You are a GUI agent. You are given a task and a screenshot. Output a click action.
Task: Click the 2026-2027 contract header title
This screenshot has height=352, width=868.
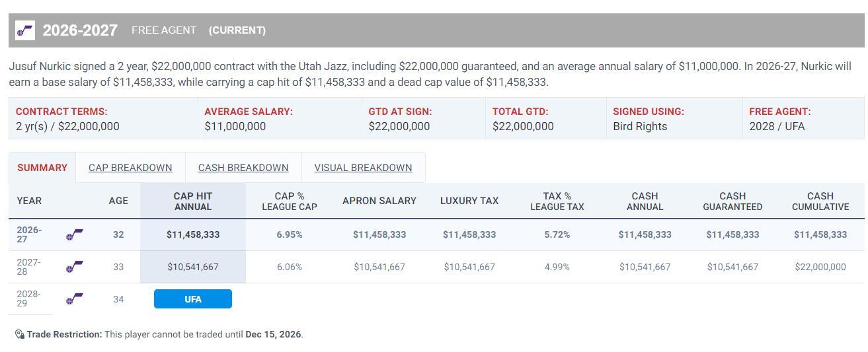[80, 30]
